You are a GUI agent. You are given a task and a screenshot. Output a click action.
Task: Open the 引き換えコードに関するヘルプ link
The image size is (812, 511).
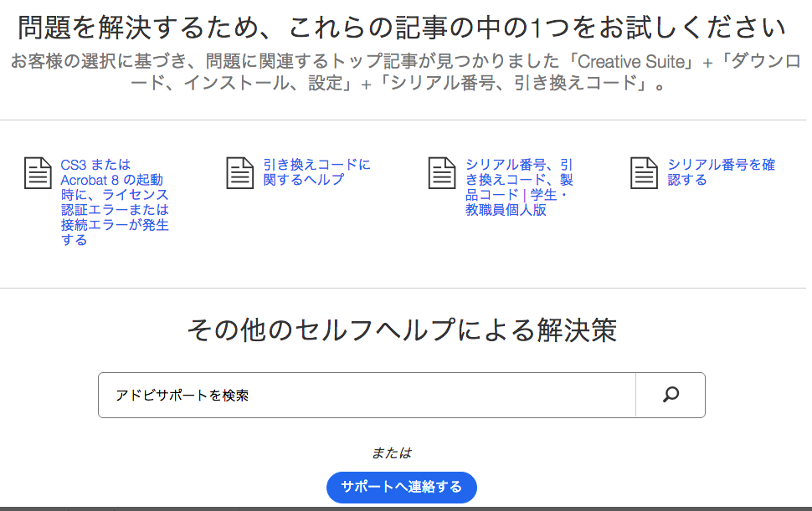(316, 172)
